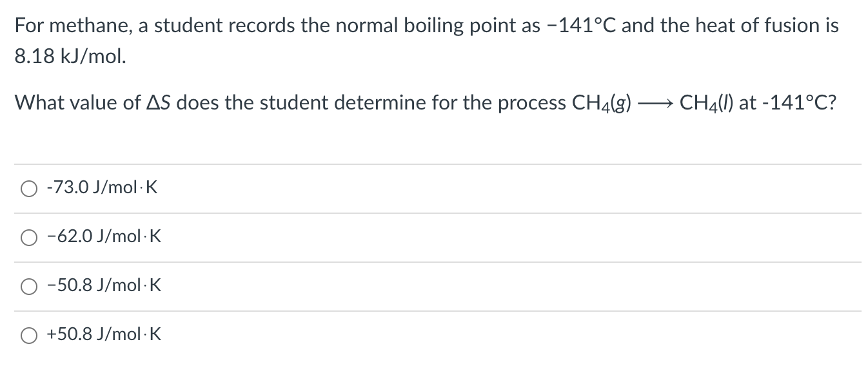The image size is (868, 371).
Task: Click the CH4(g) formula in the question
Action: coord(602,102)
